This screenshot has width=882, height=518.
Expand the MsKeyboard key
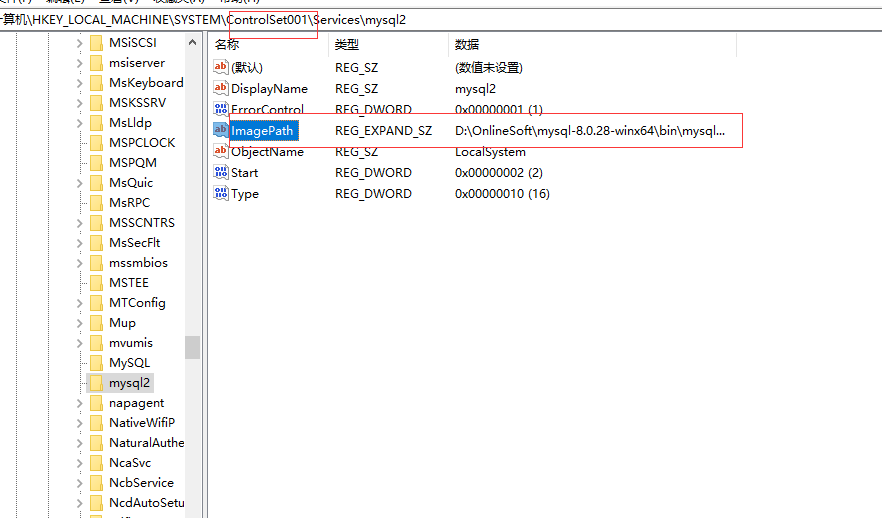[x=79, y=83]
